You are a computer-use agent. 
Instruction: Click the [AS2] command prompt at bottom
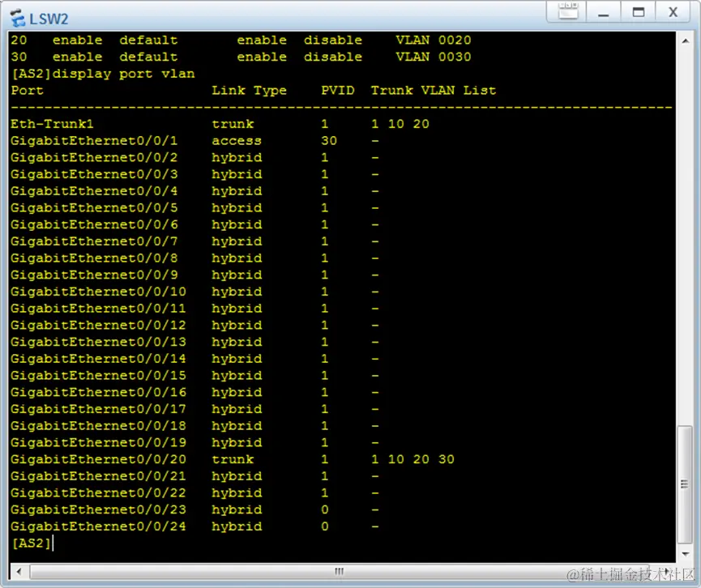(x=31, y=543)
